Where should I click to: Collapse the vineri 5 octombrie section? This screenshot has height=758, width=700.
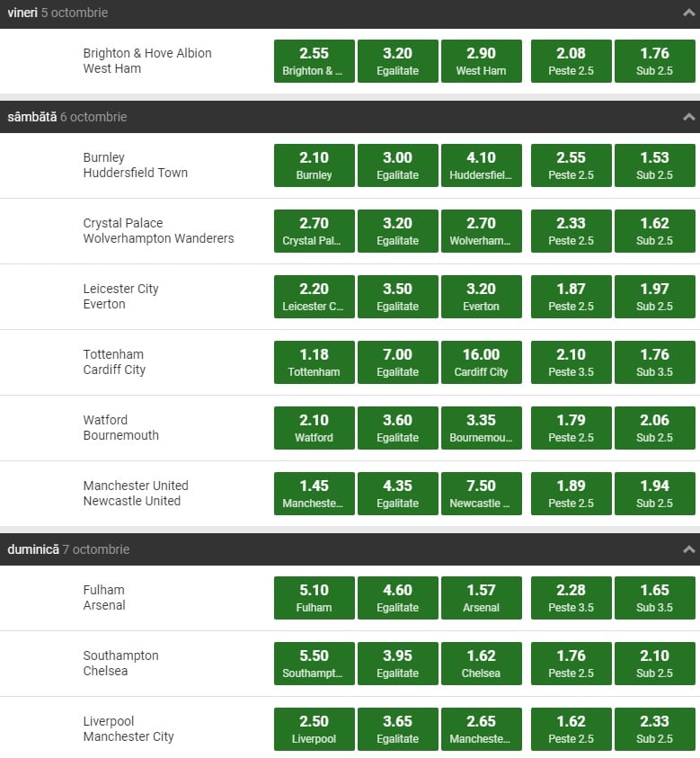pos(688,13)
